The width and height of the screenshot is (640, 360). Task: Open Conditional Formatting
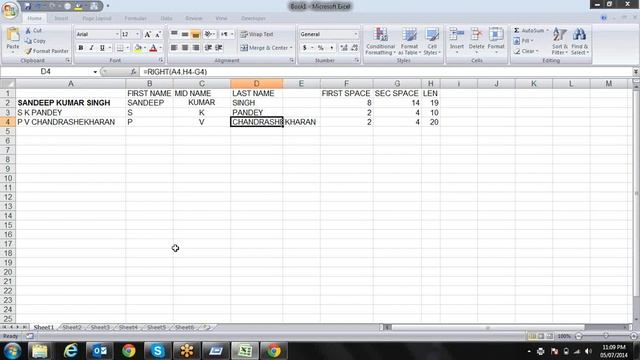pyautogui.click(x=380, y=41)
